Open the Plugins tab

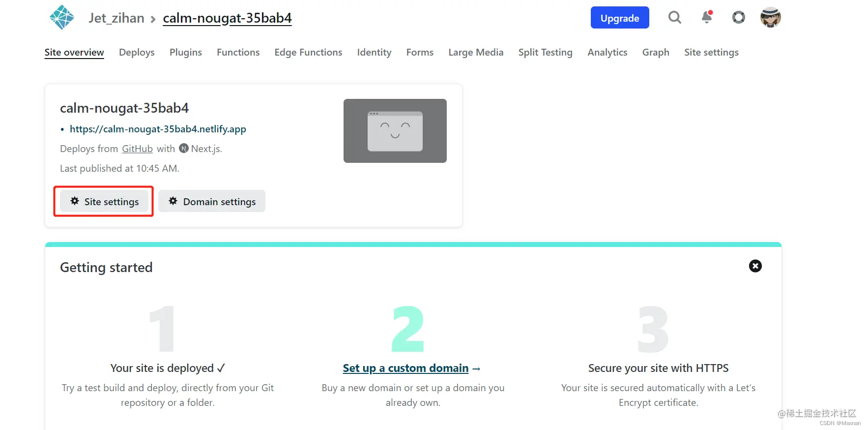186,52
